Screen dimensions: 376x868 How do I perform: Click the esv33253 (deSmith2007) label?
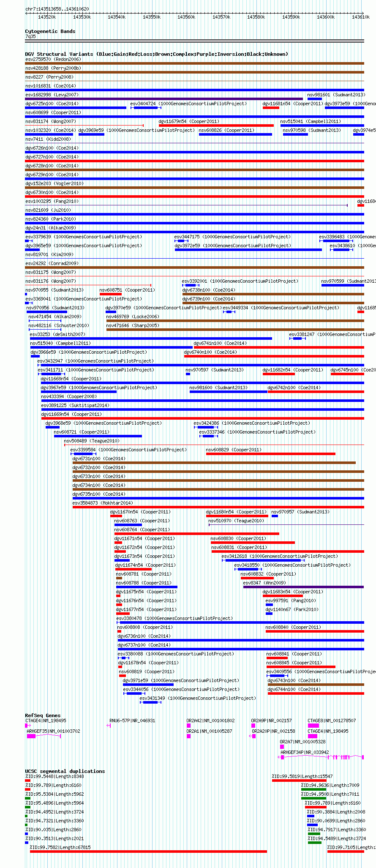(57, 334)
